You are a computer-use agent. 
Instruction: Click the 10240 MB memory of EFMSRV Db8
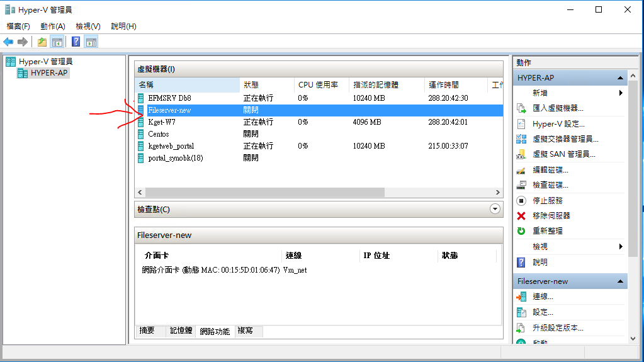[369, 98]
